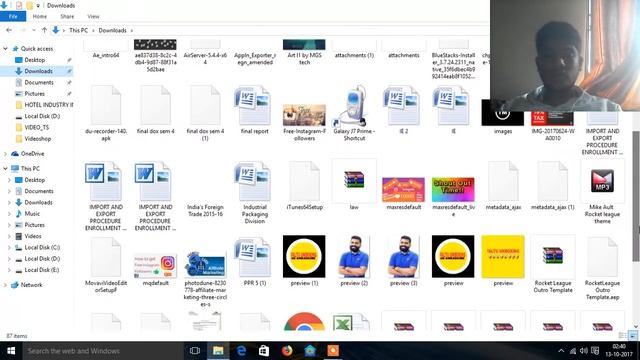Screen dimensions: 640x360
Task: Select the India's Foreign Trade 2015-16 file
Action: coord(205,210)
